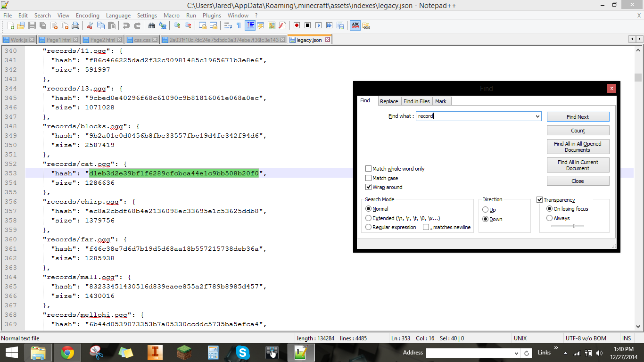The width and height of the screenshot is (644, 362).
Task: Open the Find what history dropdown
Action: pyautogui.click(x=537, y=116)
